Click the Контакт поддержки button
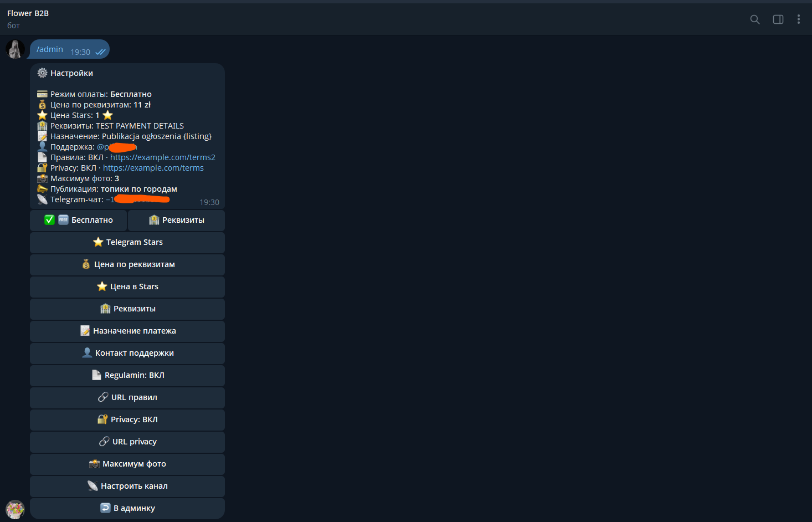 click(127, 353)
